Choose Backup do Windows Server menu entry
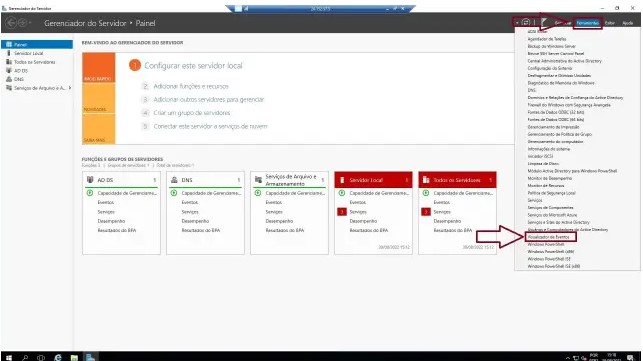The image size is (643, 361). (552, 46)
